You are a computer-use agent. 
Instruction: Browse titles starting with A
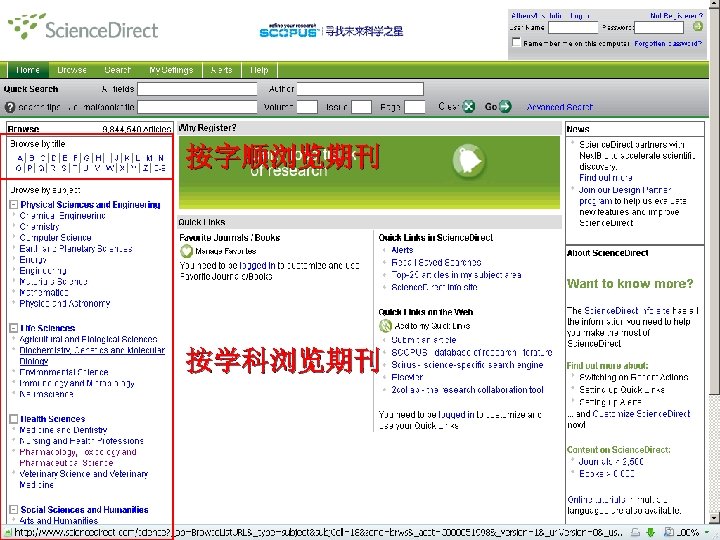[20, 158]
